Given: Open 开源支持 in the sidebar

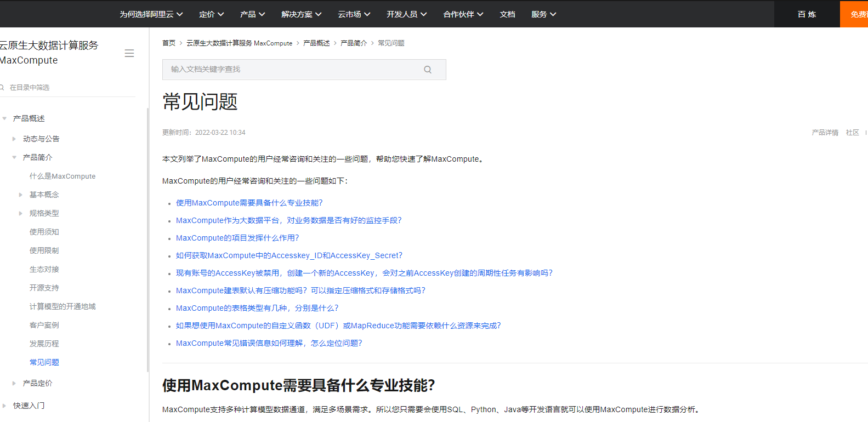Looking at the screenshot, I should (x=44, y=288).
